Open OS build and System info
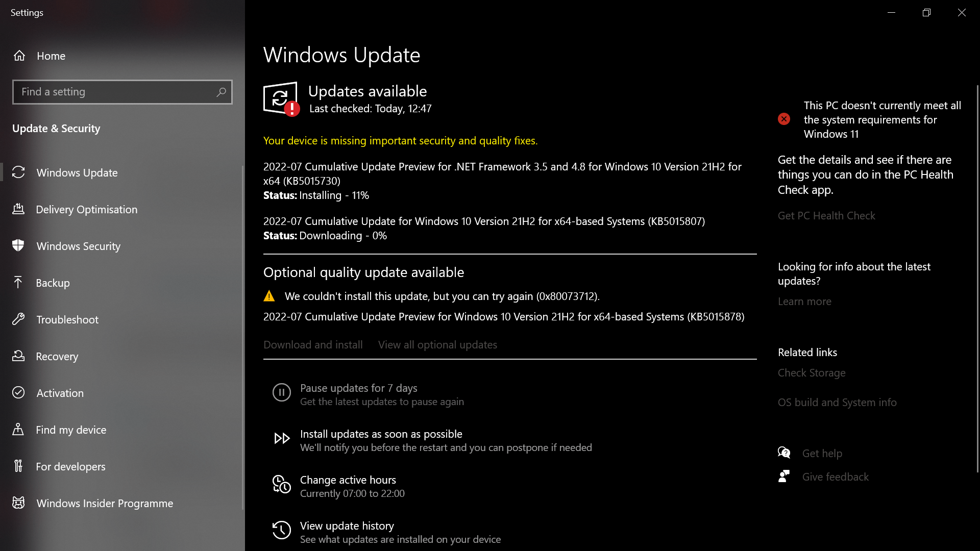980x551 pixels. [837, 403]
